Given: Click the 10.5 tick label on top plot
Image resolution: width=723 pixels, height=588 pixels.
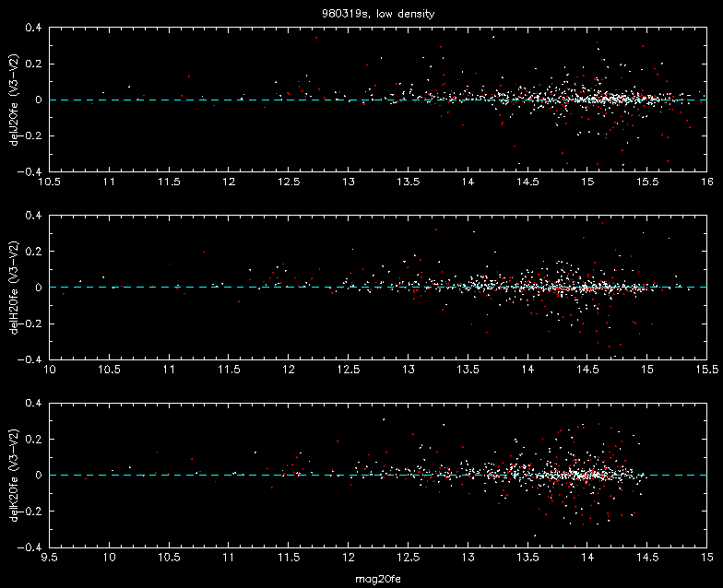Looking at the screenshot, I should tap(49, 182).
